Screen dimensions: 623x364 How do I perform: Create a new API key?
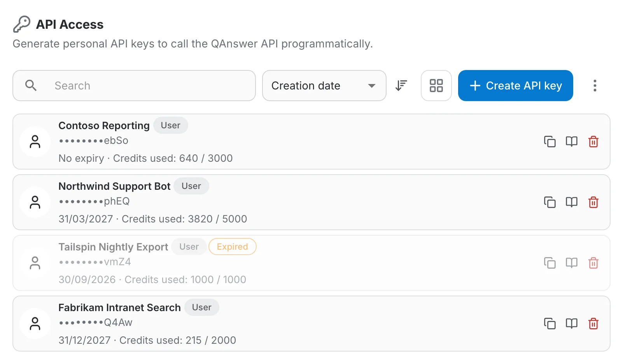click(515, 86)
